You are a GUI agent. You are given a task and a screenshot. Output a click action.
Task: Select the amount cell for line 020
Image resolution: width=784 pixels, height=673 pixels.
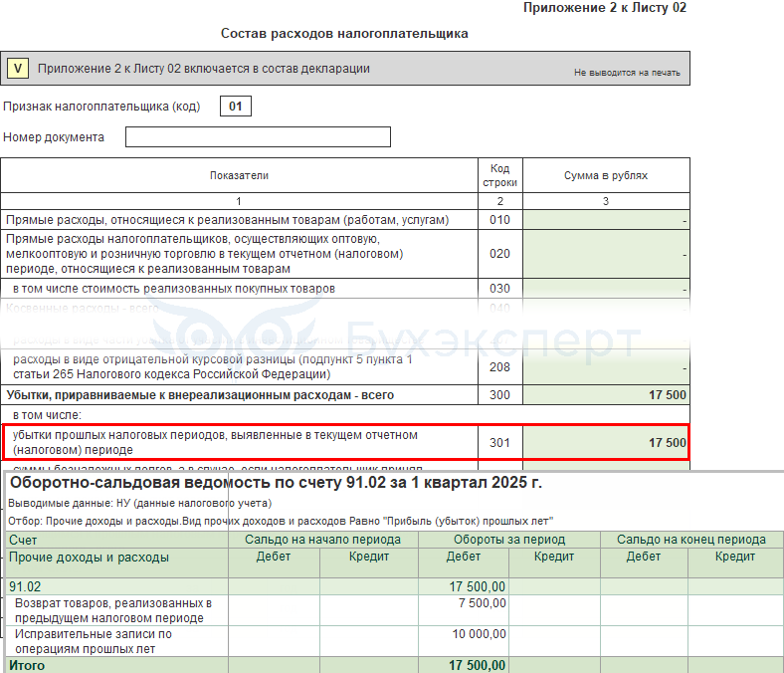point(606,254)
